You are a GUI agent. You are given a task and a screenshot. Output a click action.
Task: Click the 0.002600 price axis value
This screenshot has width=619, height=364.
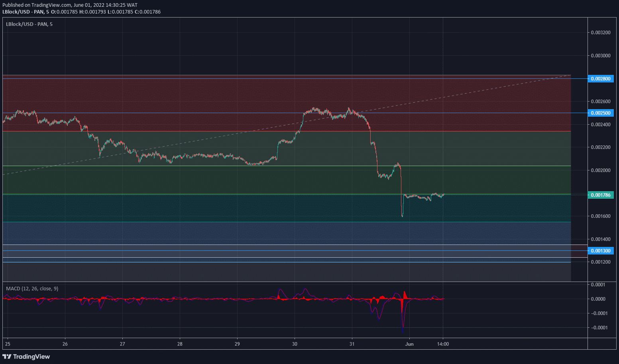(601, 102)
